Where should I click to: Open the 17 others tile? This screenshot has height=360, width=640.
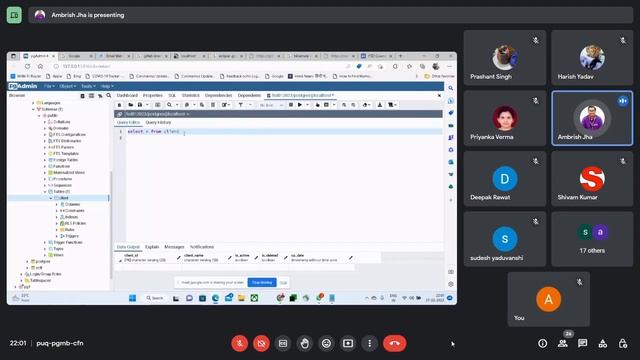[x=592, y=239]
